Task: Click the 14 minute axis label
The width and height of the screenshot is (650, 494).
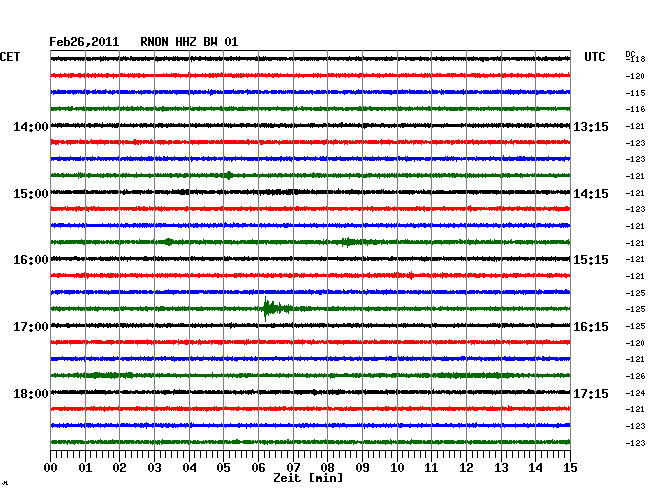Action: pyautogui.click(x=535, y=468)
